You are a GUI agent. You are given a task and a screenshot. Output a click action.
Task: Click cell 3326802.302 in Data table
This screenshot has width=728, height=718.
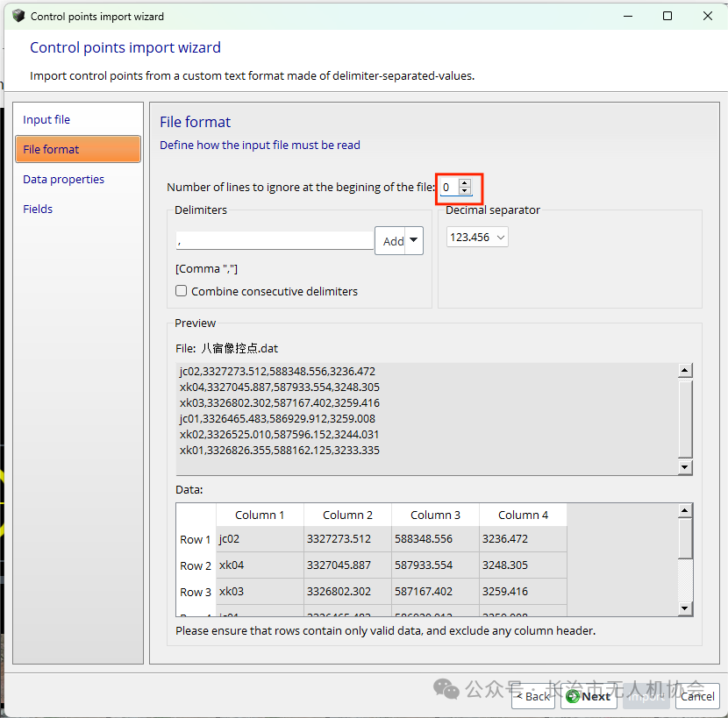pos(347,591)
